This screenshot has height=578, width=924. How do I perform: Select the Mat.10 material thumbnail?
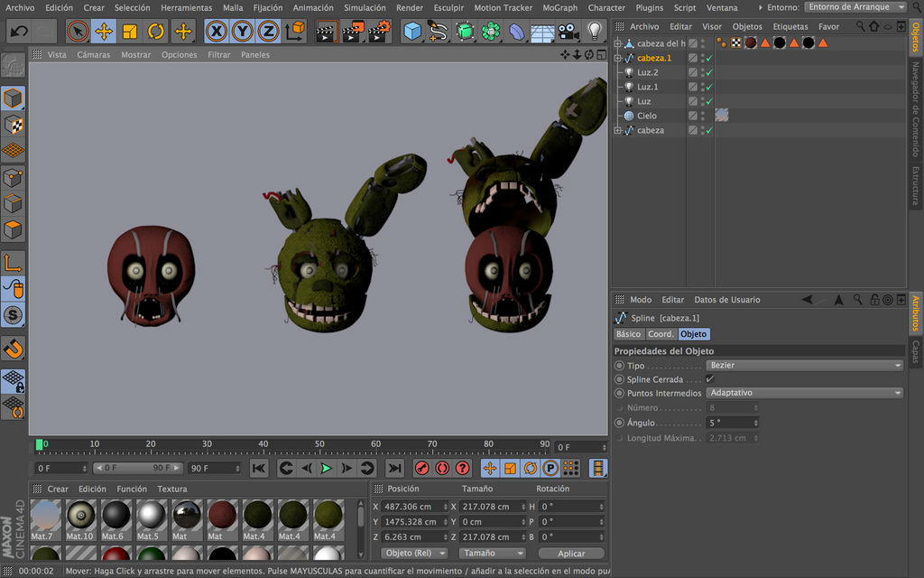click(x=79, y=514)
